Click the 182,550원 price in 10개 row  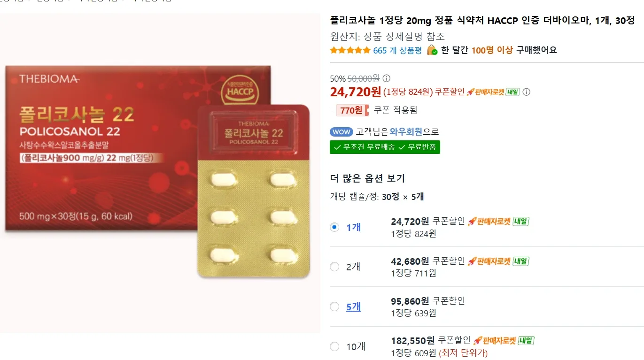[413, 340]
